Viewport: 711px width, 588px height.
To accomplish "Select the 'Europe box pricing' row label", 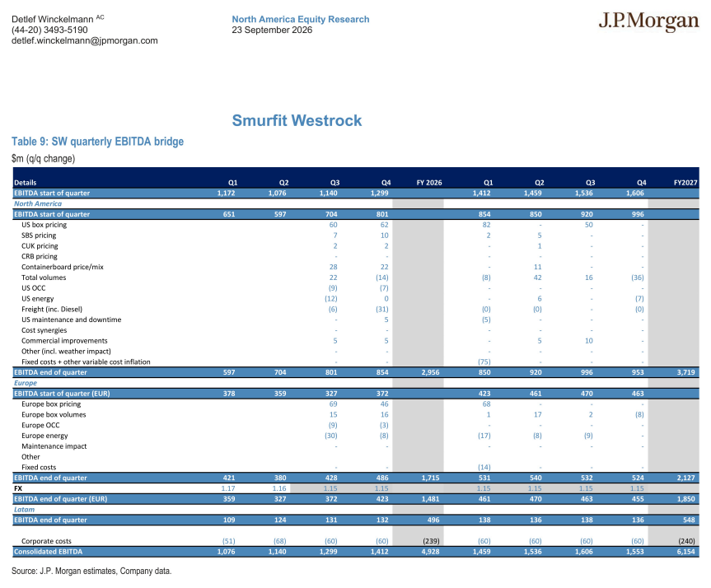I will pos(51,404).
